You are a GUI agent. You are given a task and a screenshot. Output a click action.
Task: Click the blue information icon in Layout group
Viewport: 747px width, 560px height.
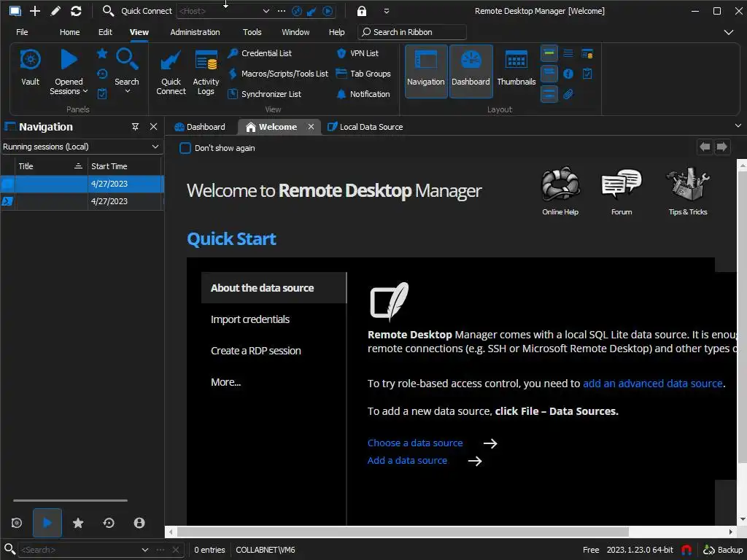568,74
